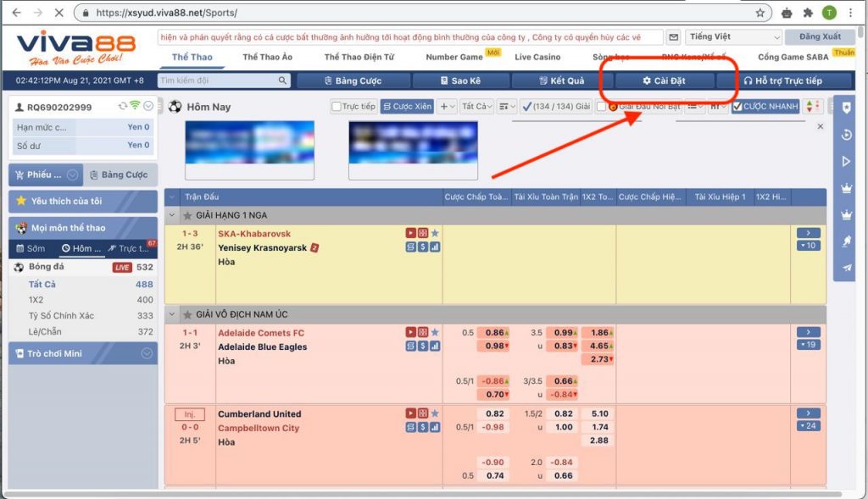Open the green profile avatar in Chrome
This screenshot has height=499, width=868.
(829, 13)
